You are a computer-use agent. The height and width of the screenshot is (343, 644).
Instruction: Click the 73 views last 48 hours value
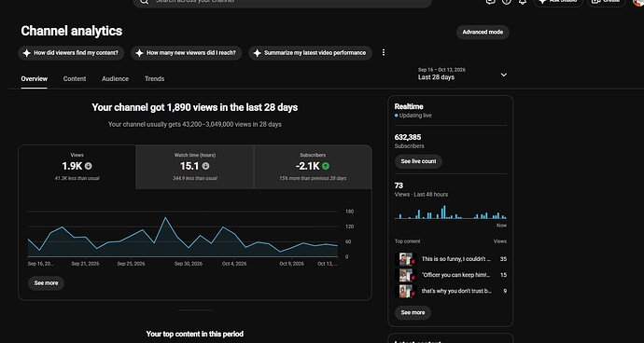click(x=399, y=185)
